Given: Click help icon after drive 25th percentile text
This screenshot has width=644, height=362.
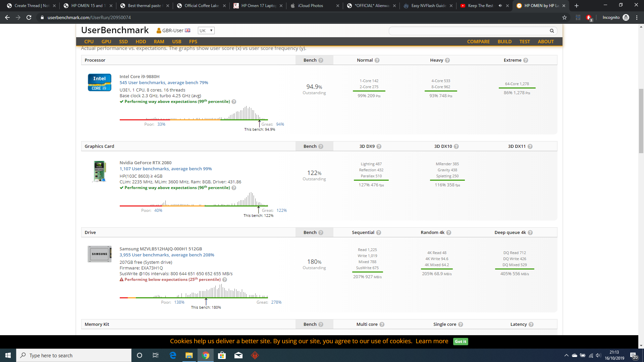Looking at the screenshot, I should coord(225,280).
